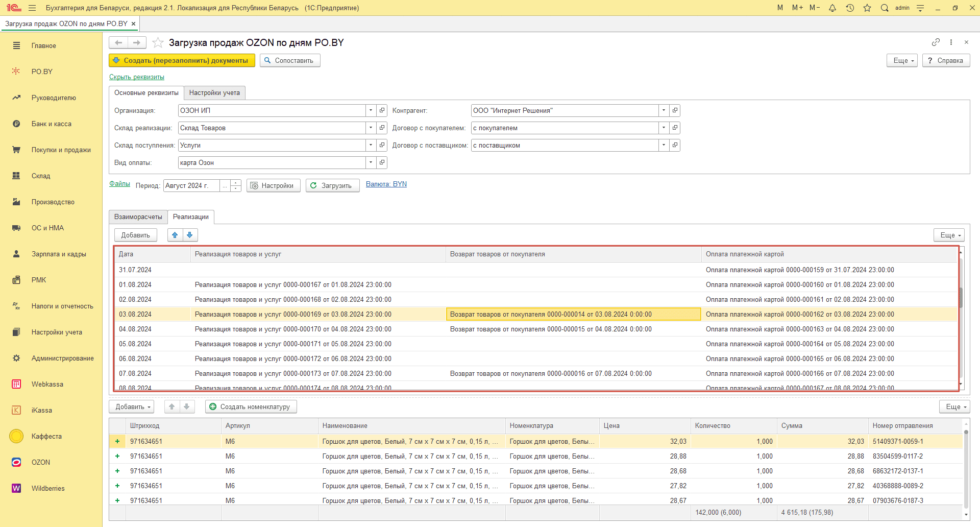Navigate forward with the right arrow
The image size is (980, 527).
click(137, 42)
